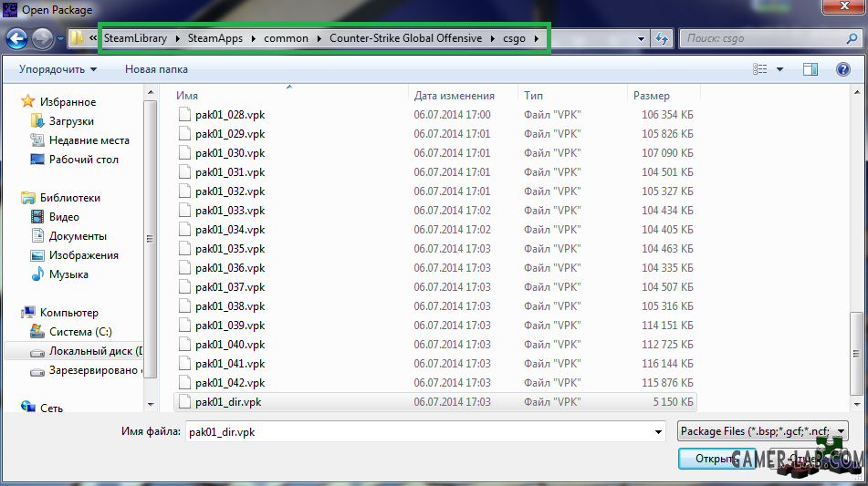Screen dimensions: 868x486
Task: Open Загрузки folder in navigation pane
Action: pyautogui.click(x=71, y=121)
